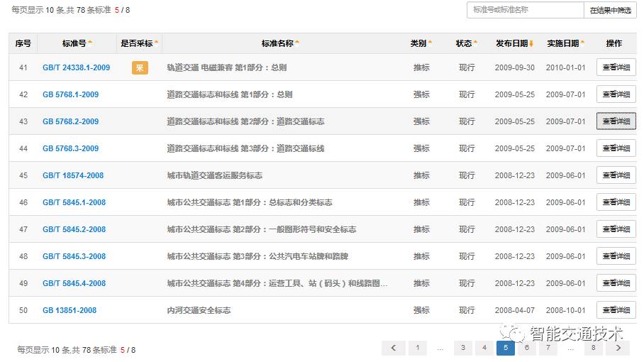Go to next page arrow
The width and height of the screenshot is (644, 362).
click(x=618, y=348)
